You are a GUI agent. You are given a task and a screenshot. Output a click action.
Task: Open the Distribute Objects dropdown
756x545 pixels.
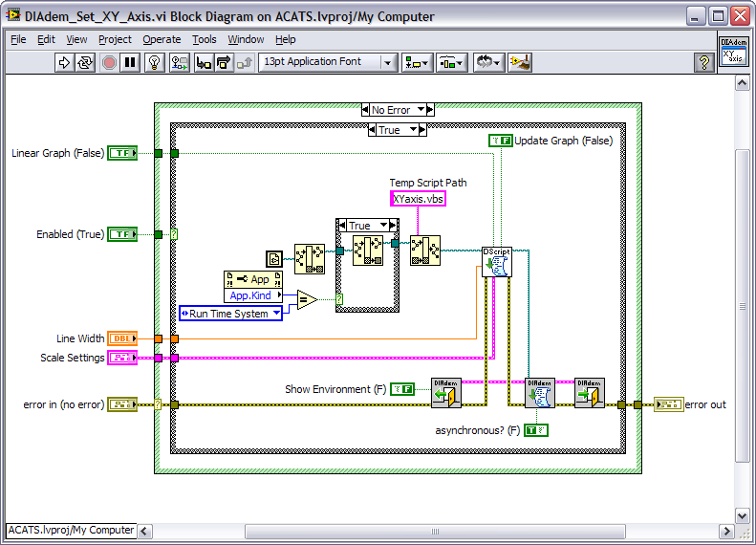pos(452,63)
